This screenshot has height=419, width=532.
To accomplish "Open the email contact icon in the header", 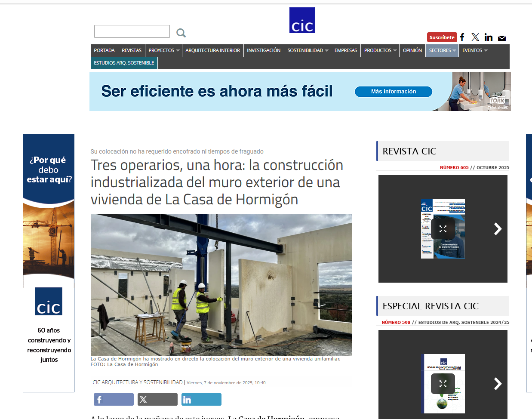I will click(x=501, y=37).
